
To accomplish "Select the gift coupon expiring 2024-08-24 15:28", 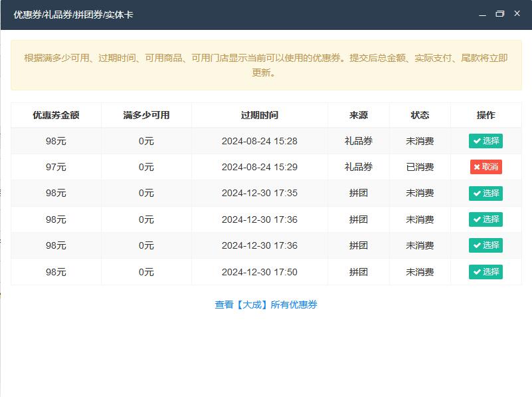I will pyautogui.click(x=486, y=141).
